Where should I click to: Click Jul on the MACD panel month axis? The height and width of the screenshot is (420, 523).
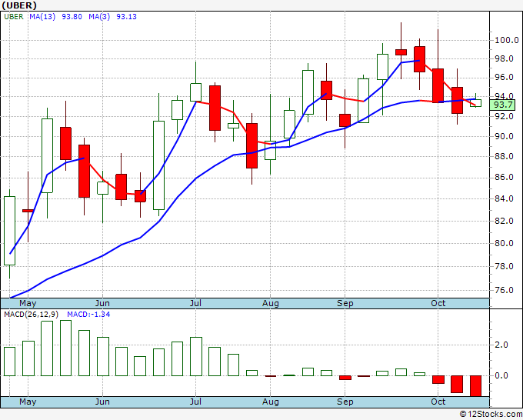tap(195, 402)
